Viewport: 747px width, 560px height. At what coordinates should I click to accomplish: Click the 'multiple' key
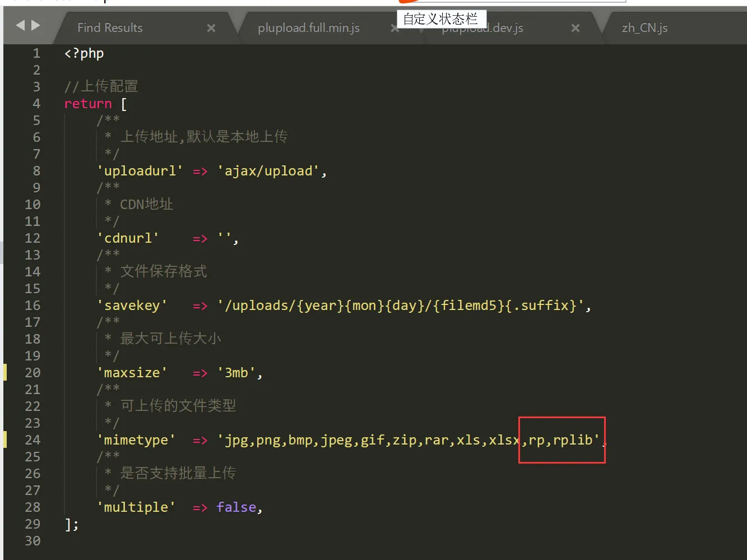point(136,507)
